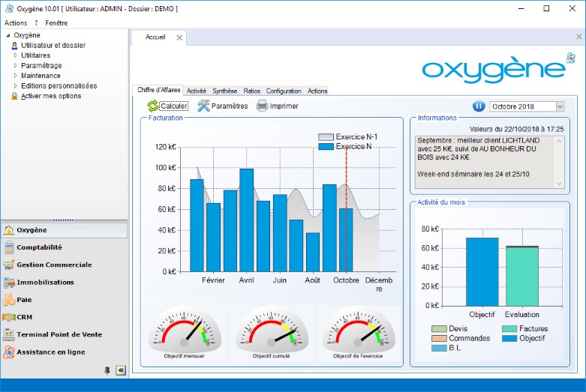Click the Objectif de l'exercice gauge
586x392 pixels.
pos(359,329)
